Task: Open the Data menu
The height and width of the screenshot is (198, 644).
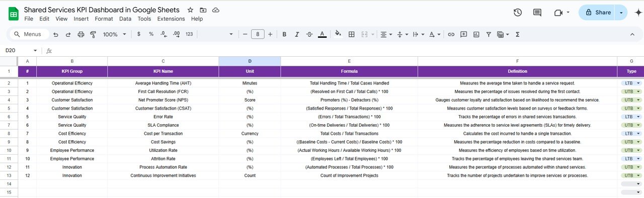Action: click(x=125, y=19)
